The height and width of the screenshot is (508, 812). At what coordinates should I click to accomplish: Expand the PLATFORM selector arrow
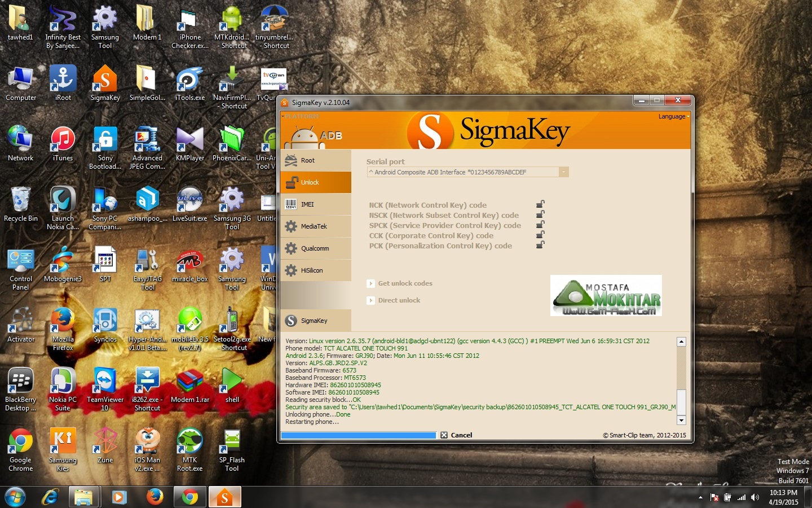pyautogui.click(x=283, y=116)
